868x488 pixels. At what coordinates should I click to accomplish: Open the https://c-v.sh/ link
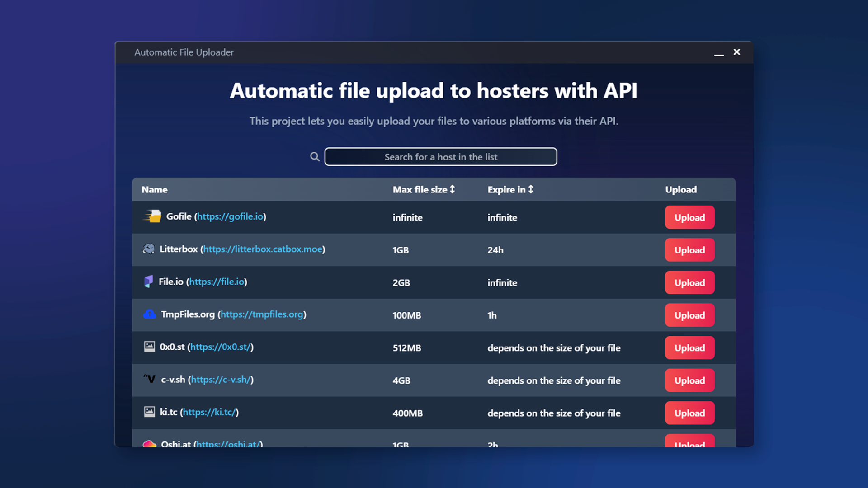(221, 379)
